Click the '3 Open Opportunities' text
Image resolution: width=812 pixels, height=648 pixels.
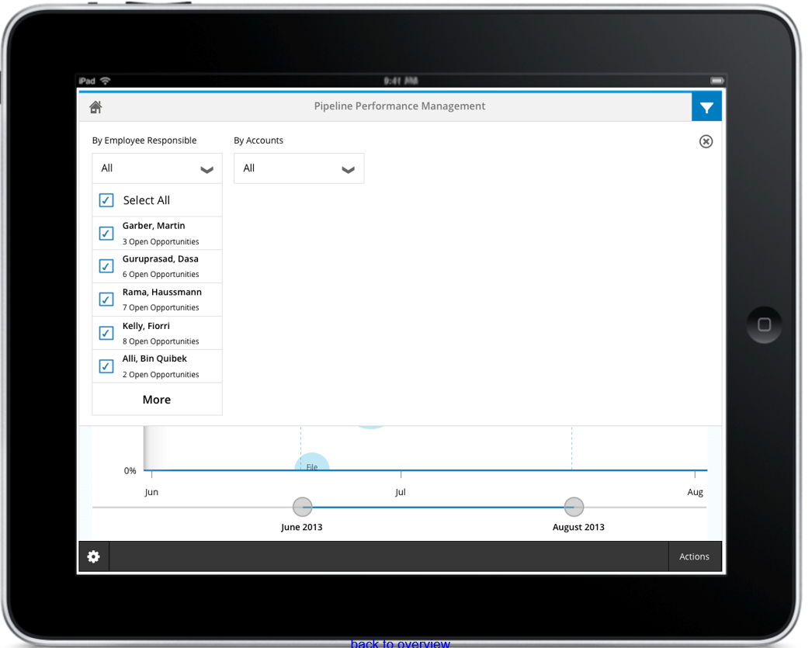(161, 241)
